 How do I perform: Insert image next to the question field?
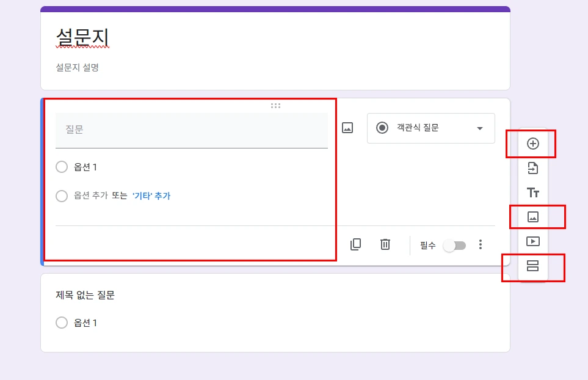click(347, 128)
